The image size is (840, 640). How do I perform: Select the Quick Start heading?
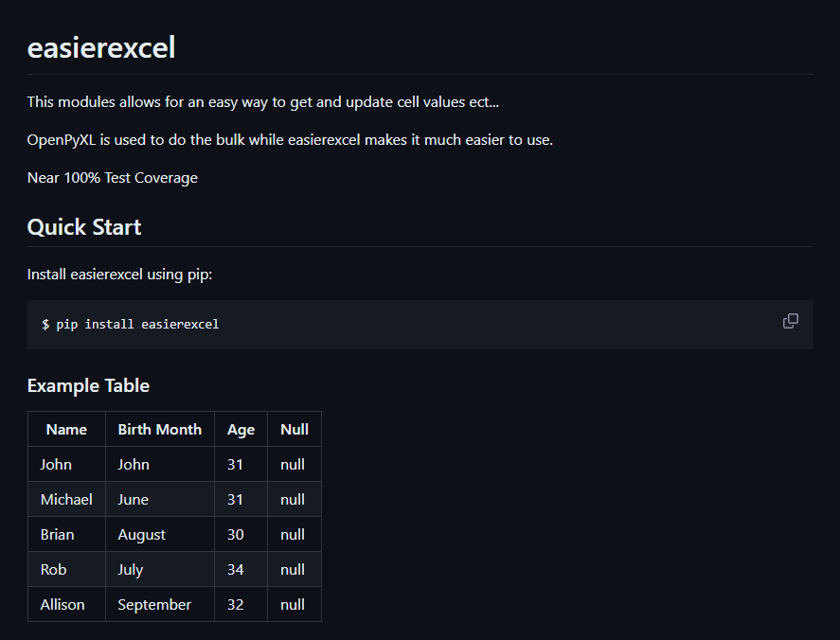pos(84,227)
